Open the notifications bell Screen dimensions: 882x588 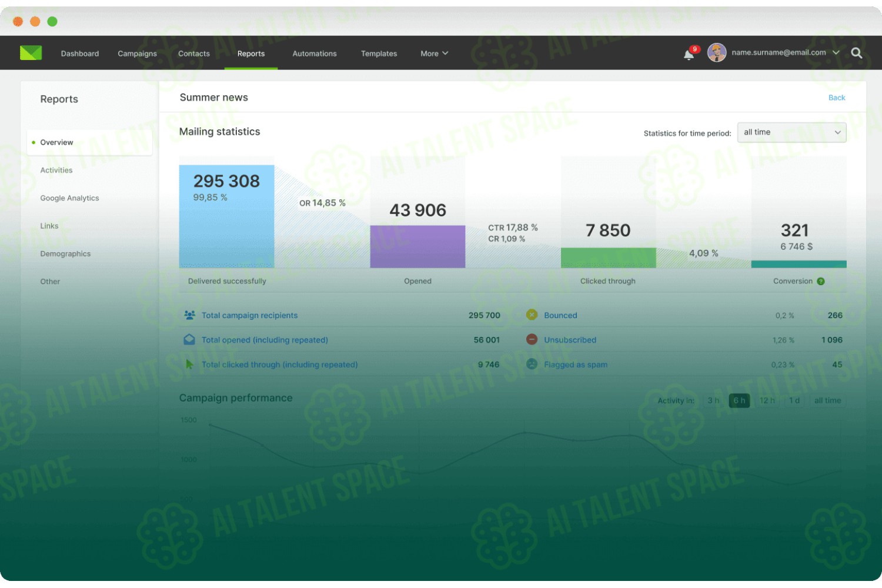point(689,55)
